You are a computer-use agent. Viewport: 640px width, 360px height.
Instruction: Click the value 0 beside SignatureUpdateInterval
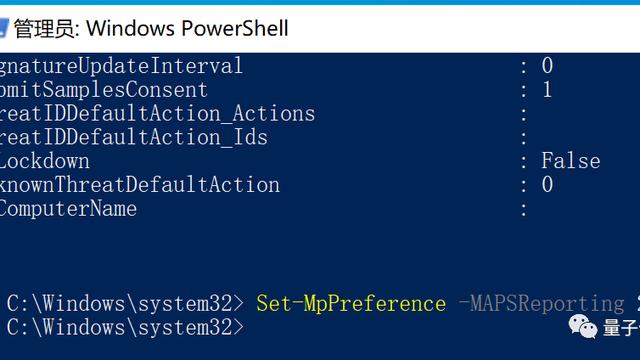coord(547,66)
